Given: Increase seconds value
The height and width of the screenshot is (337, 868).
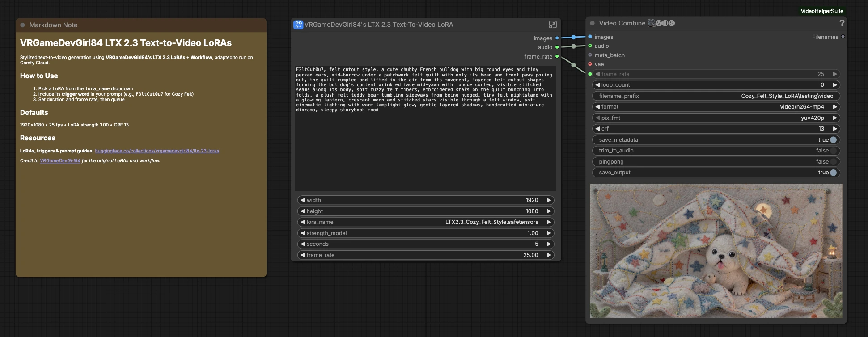Looking at the screenshot, I should 549,244.
